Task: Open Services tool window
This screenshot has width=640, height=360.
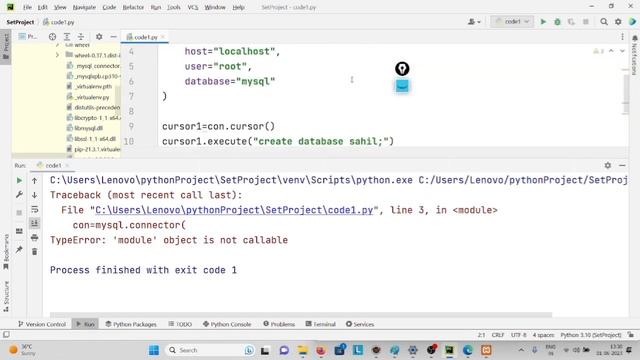Action: click(x=360, y=324)
